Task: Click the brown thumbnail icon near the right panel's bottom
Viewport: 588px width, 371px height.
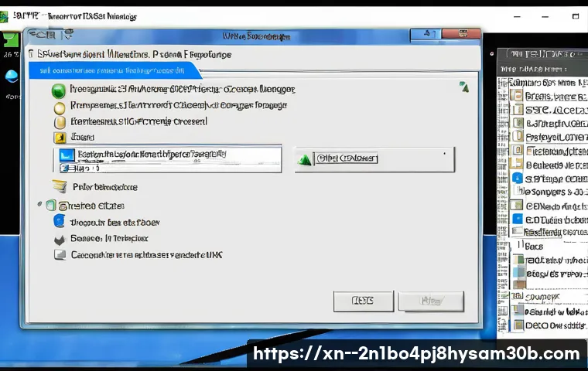Action: [519, 284]
